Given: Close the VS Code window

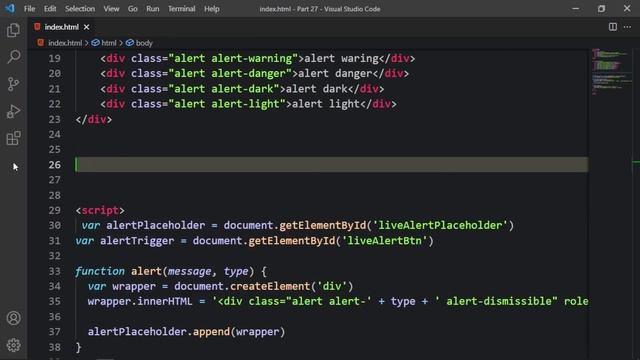Looking at the screenshot, I should pyautogui.click(x=627, y=9).
